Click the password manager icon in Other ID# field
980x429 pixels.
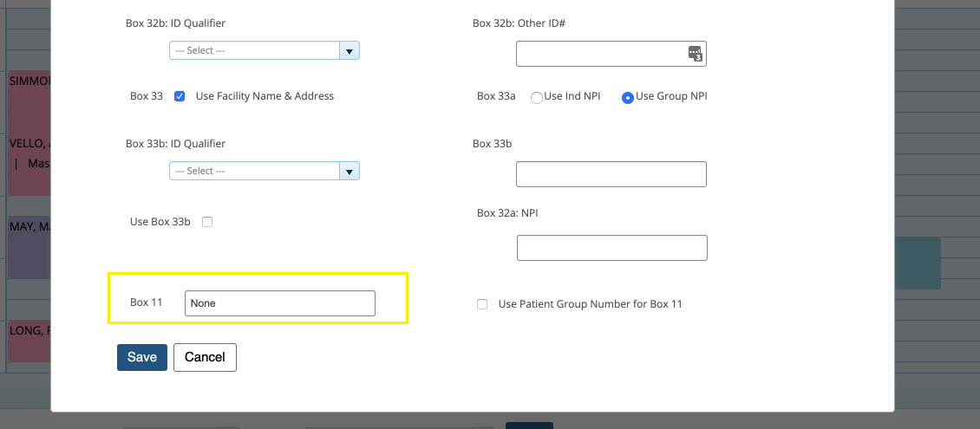pos(695,54)
